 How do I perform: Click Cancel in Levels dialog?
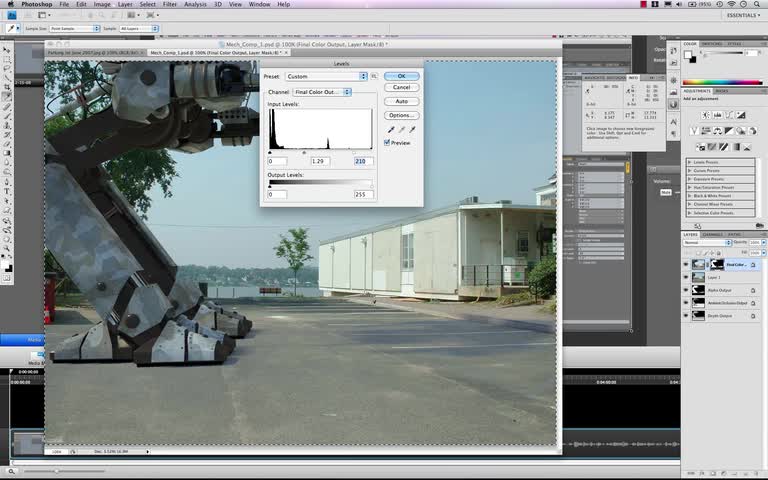point(402,88)
